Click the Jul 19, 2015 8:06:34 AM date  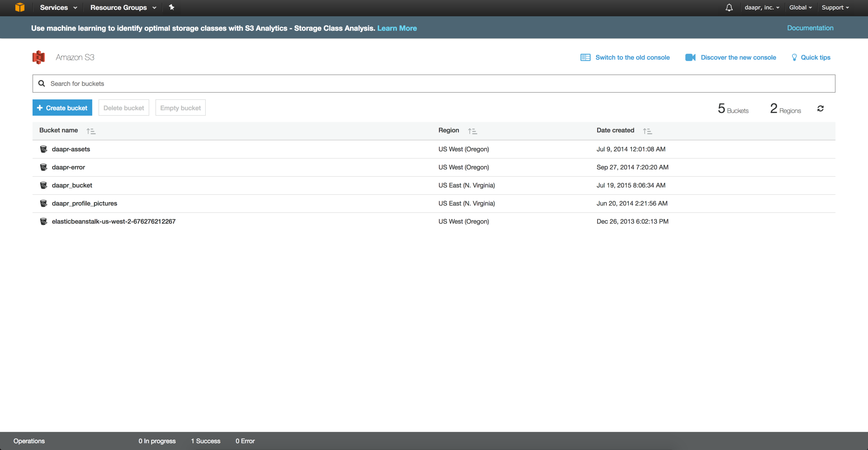pos(631,185)
